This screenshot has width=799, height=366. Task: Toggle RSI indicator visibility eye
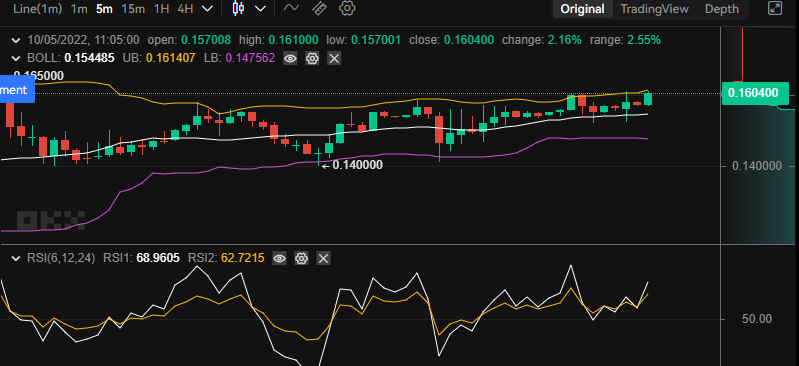tap(279, 258)
